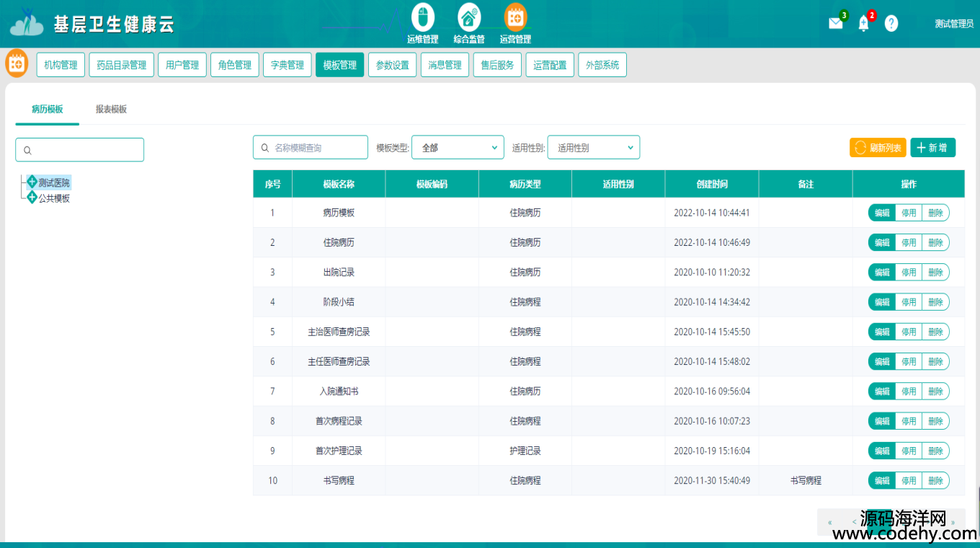Open the 角色管理 menu
Screen dimensions: 980x548
[x=235, y=65]
